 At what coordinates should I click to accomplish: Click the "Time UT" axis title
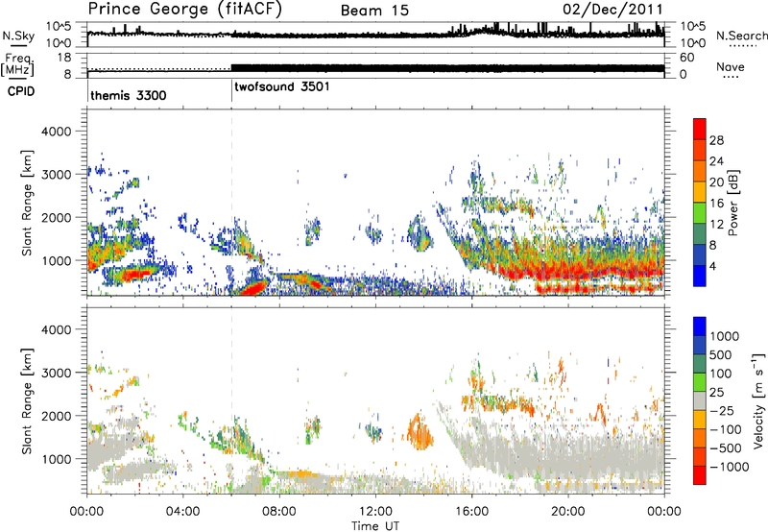(375, 526)
